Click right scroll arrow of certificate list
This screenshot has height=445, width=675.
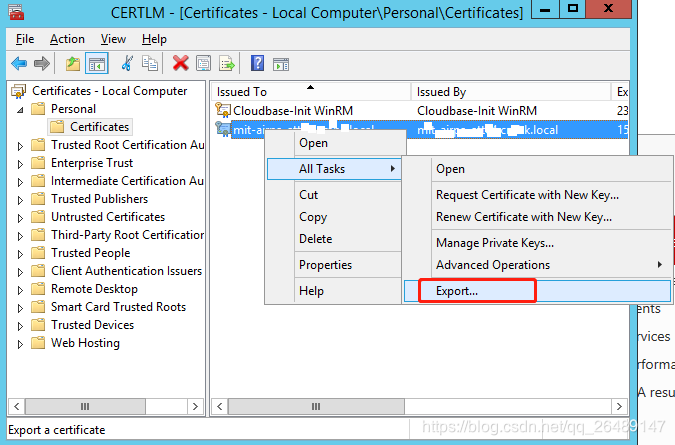coord(619,406)
